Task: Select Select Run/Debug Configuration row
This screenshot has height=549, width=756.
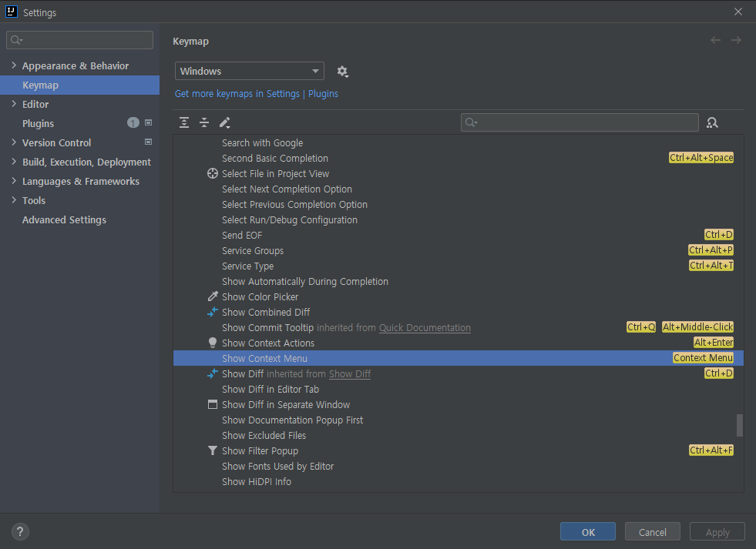Action: click(x=458, y=220)
